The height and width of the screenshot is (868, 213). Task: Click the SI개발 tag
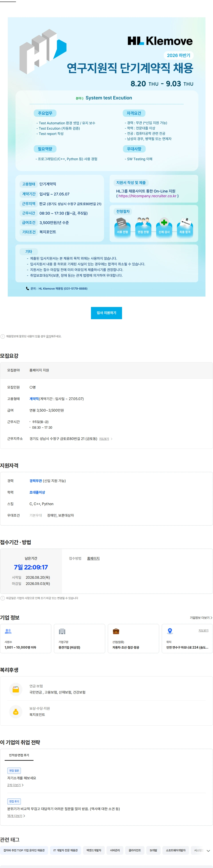153,850
